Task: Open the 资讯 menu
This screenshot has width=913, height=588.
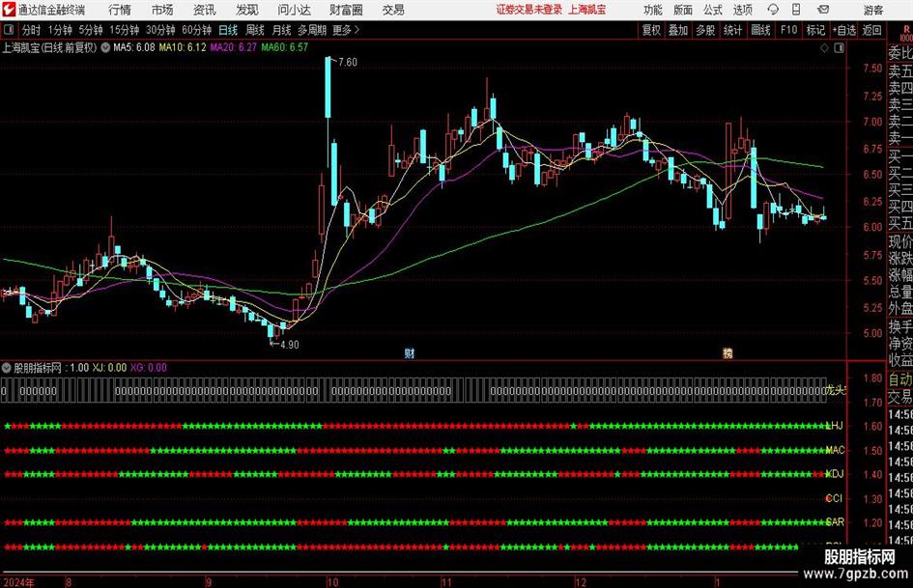Action: pos(205,10)
